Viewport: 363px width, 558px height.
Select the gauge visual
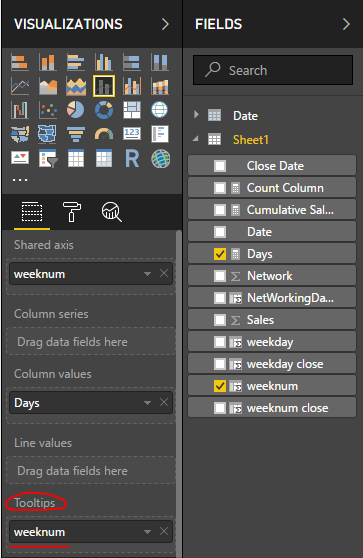pos(104,134)
